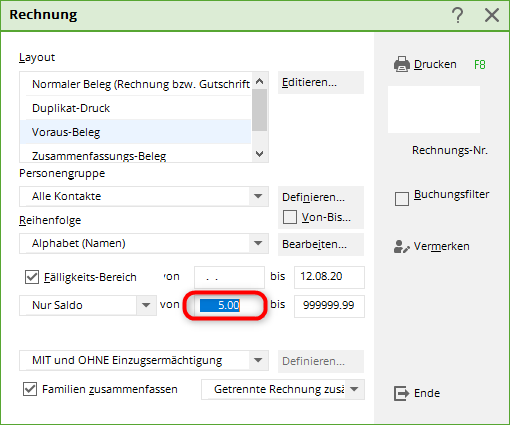The width and height of the screenshot is (510, 425).
Task: Check the Von-Bis option
Action: (x=290, y=217)
